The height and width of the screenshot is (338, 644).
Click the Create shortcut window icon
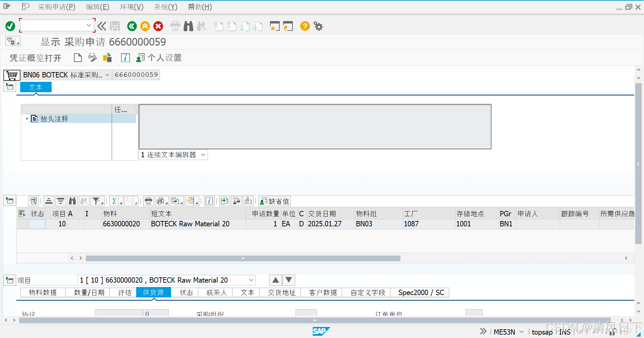click(x=288, y=26)
